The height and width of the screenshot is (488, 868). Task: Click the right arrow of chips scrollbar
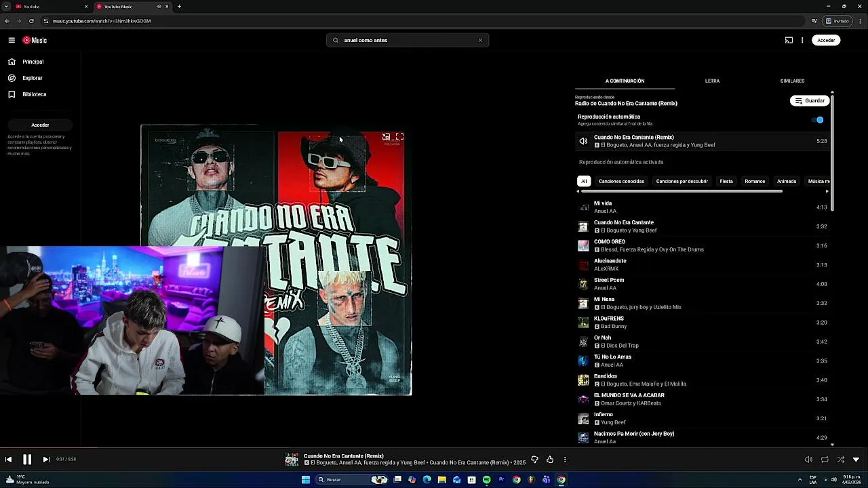tap(827, 191)
